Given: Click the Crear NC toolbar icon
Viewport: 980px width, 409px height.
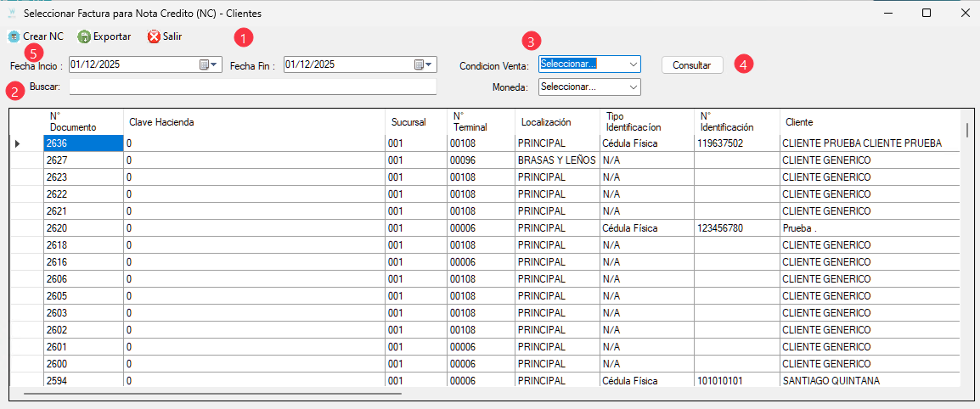Looking at the screenshot, I should 14,36.
